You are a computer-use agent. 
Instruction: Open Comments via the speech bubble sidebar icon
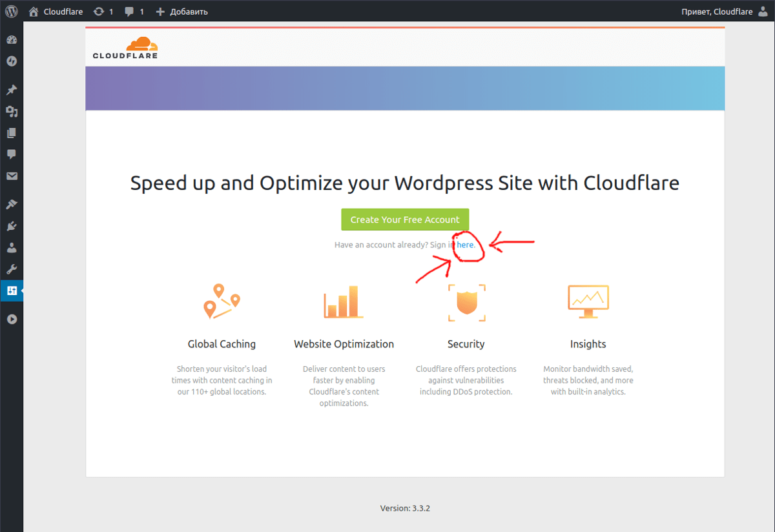(x=12, y=154)
